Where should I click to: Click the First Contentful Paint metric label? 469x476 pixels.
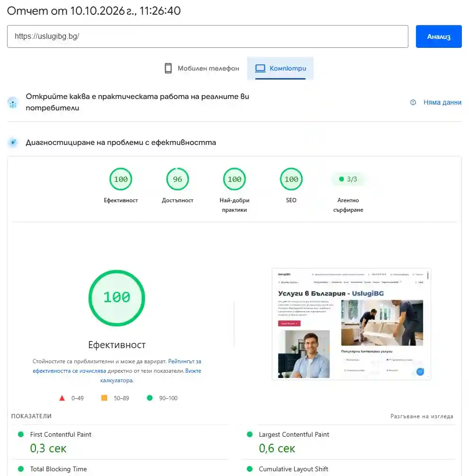pos(61,434)
